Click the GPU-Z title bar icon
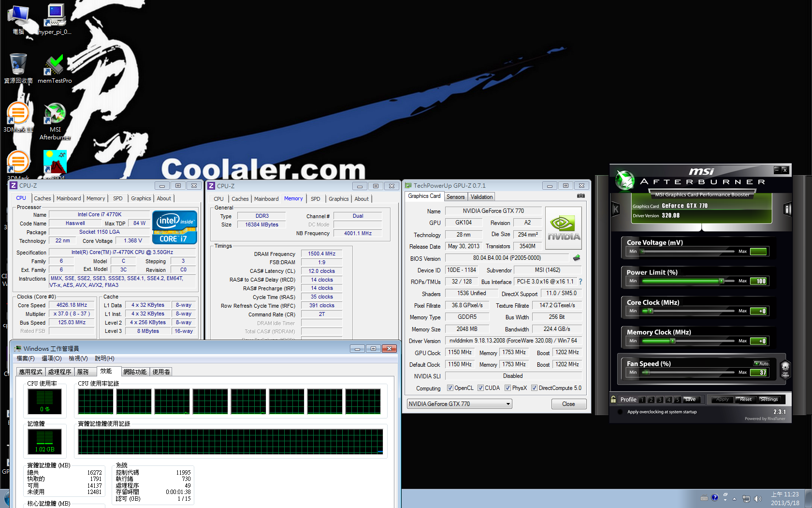This screenshot has width=812, height=508. [408, 185]
